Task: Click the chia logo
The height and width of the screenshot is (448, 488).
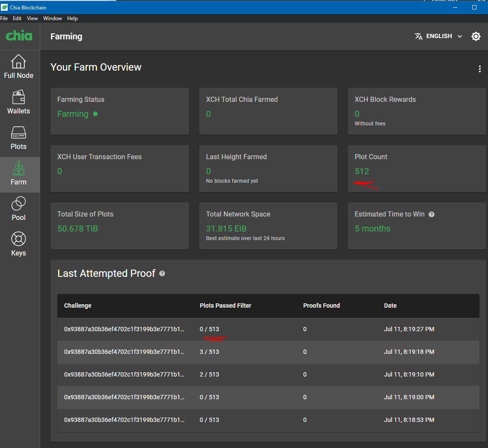Action: (19, 36)
